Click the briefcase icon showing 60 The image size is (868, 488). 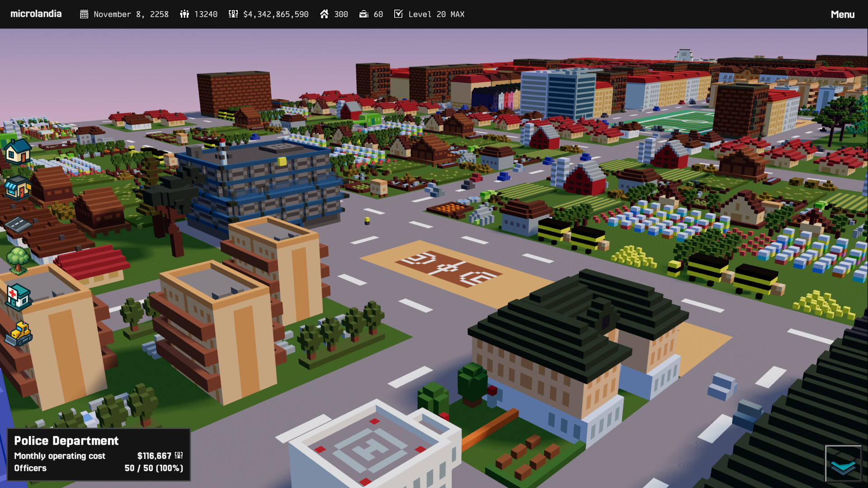364,14
